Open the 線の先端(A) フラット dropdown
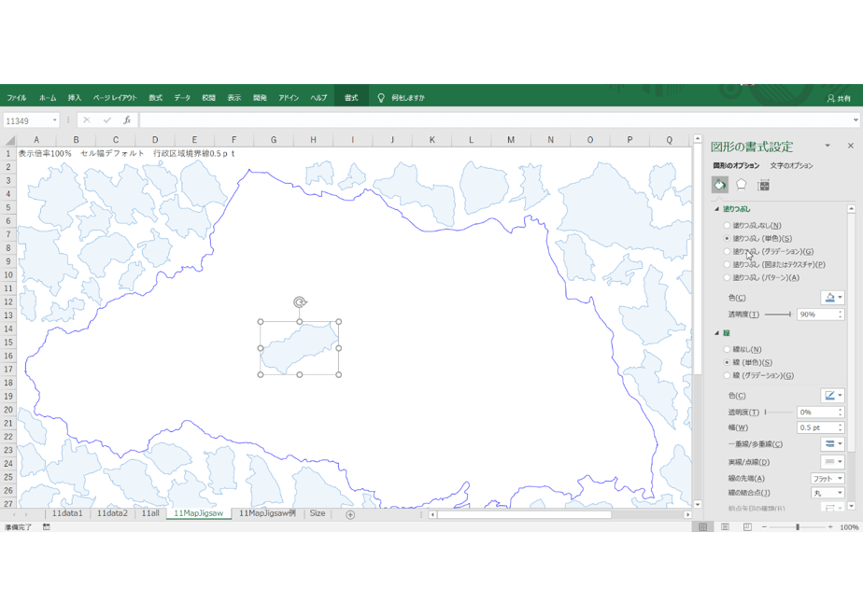 point(828,479)
